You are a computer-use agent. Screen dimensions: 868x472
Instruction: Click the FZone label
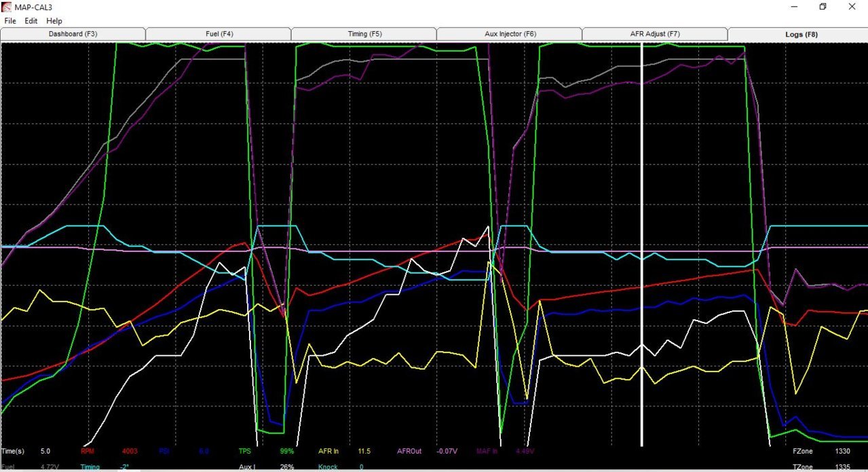pos(804,451)
